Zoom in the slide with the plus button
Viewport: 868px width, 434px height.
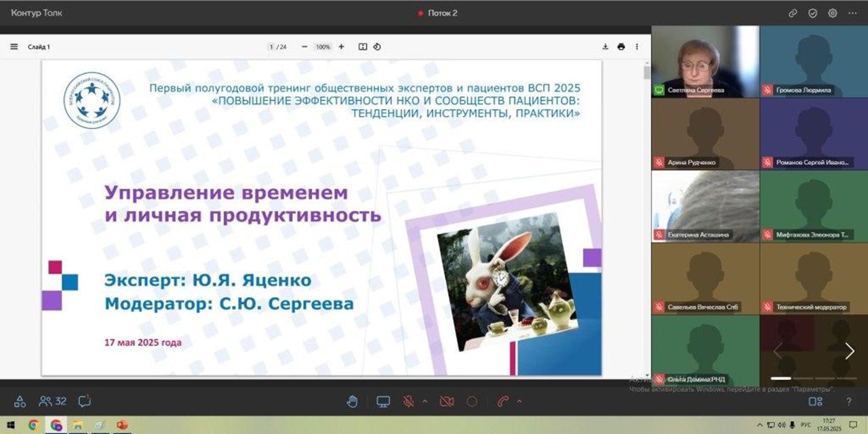[340, 47]
